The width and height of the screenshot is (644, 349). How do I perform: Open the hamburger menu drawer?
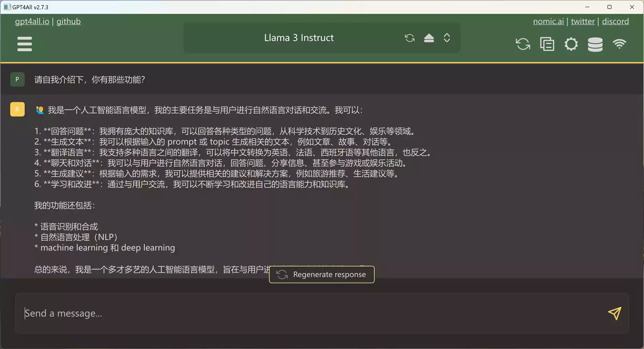click(24, 44)
